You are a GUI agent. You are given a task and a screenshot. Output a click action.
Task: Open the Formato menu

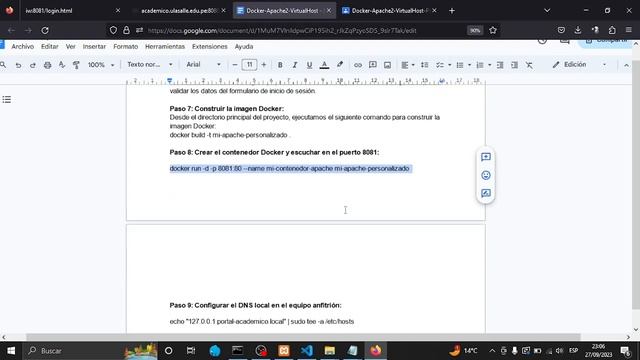click(x=126, y=47)
